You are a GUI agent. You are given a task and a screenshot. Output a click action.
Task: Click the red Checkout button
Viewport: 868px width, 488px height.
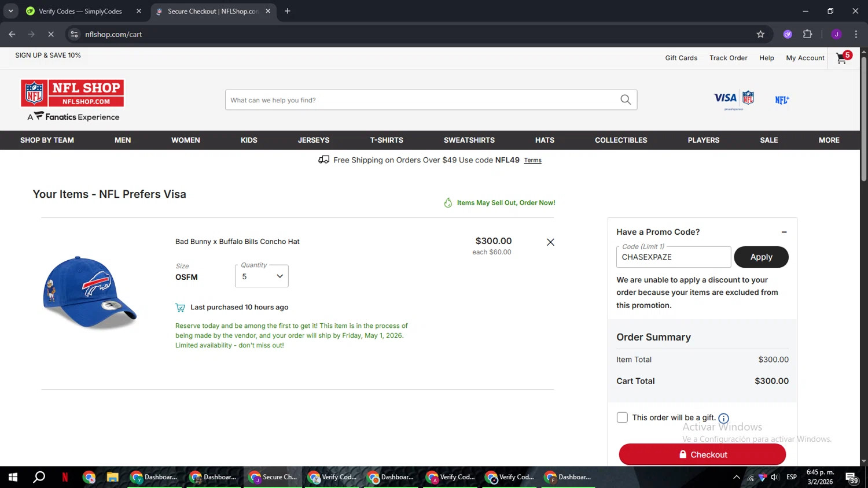coord(703,454)
